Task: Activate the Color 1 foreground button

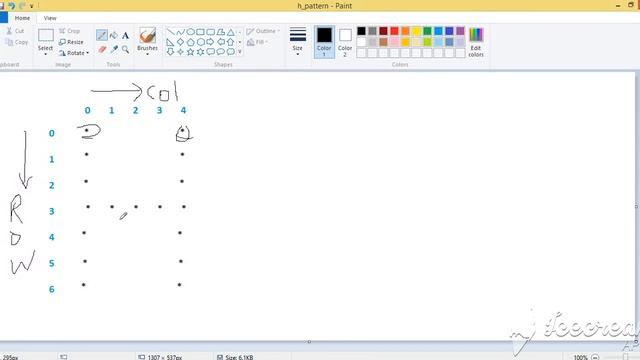Action: click(324, 42)
